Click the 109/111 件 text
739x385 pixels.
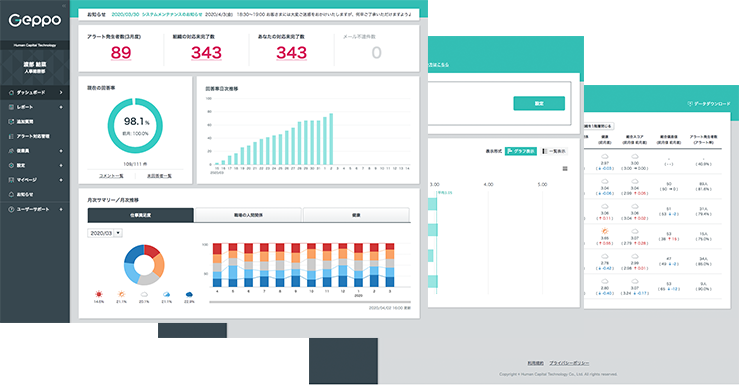point(135,164)
